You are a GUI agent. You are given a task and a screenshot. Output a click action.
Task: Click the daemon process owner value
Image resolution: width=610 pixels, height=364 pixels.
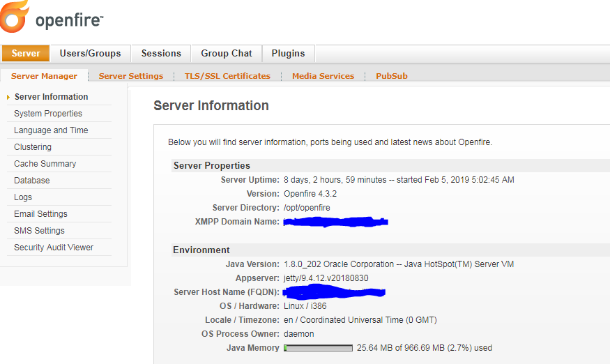(299, 334)
